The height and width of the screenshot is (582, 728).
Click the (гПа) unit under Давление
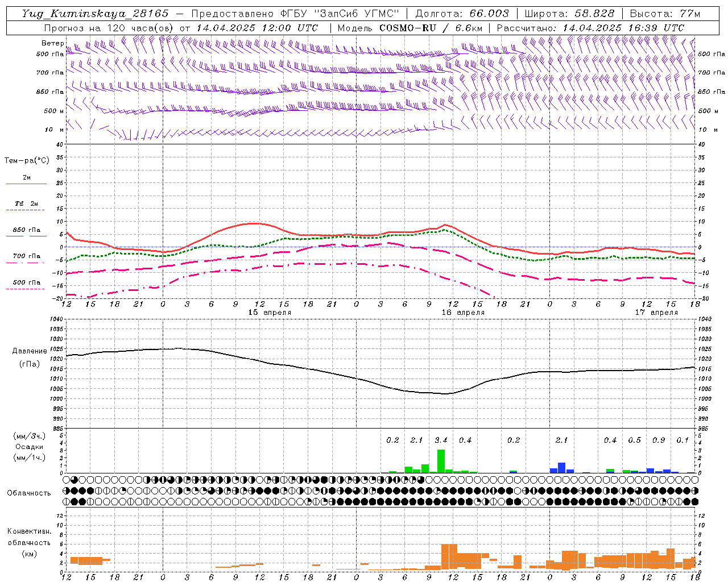tap(30, 364)
